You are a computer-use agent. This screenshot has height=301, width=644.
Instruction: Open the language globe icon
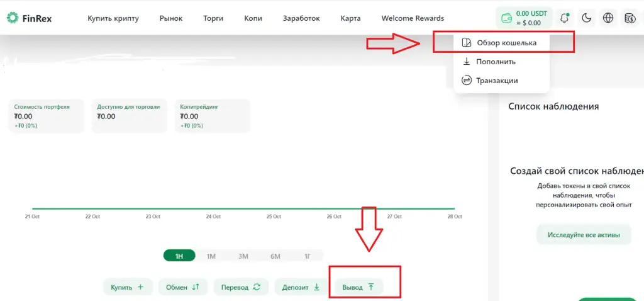click(608, 18)
